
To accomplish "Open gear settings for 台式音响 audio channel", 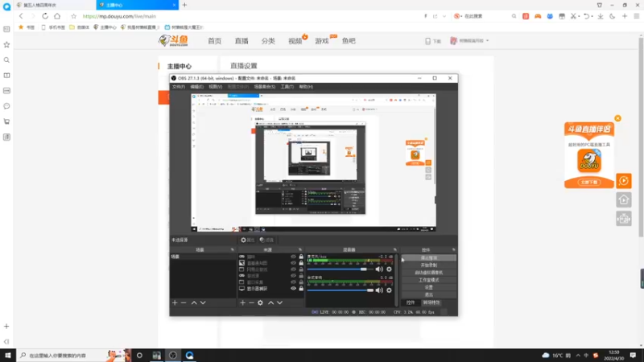I will pyautogui.click(x=389, y=290).
